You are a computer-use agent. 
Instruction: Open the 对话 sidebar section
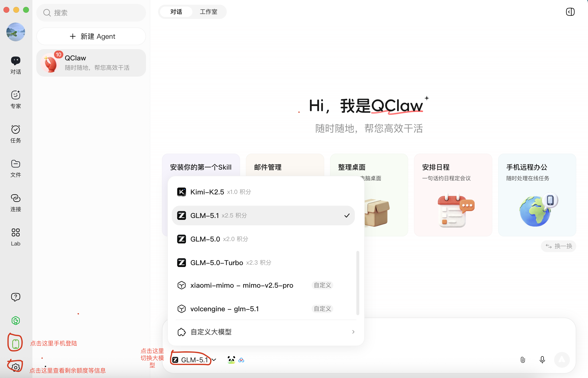(x=16, y=65)
